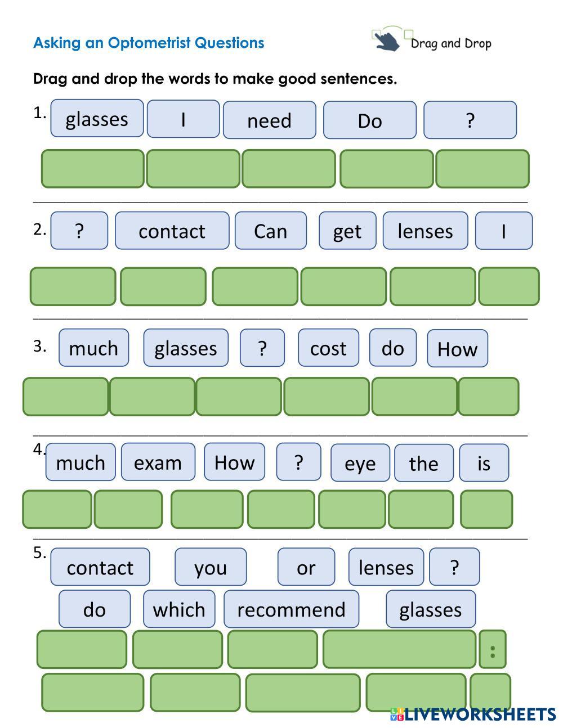Select the 'cost' word tile
The height and width of the screenshot is (728, 563).
[328, 348]
